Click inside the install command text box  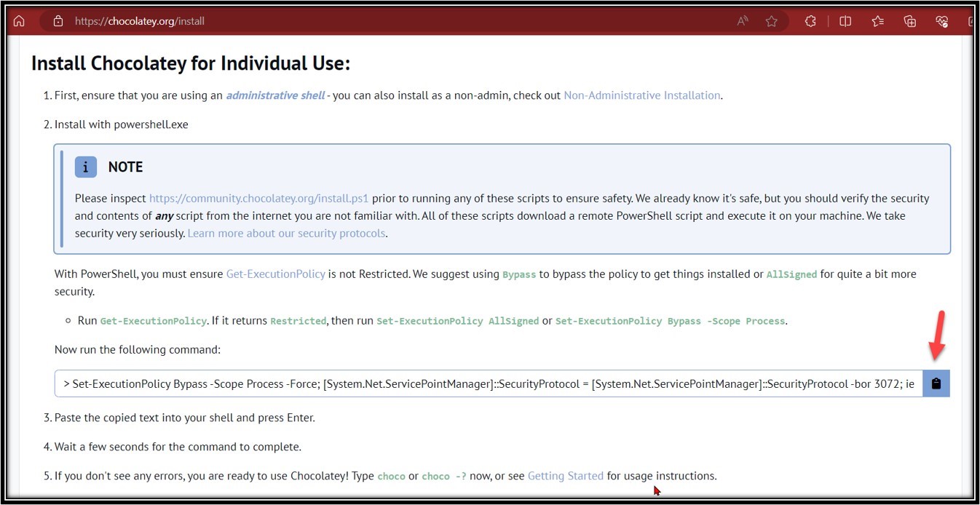click(488, 383)
